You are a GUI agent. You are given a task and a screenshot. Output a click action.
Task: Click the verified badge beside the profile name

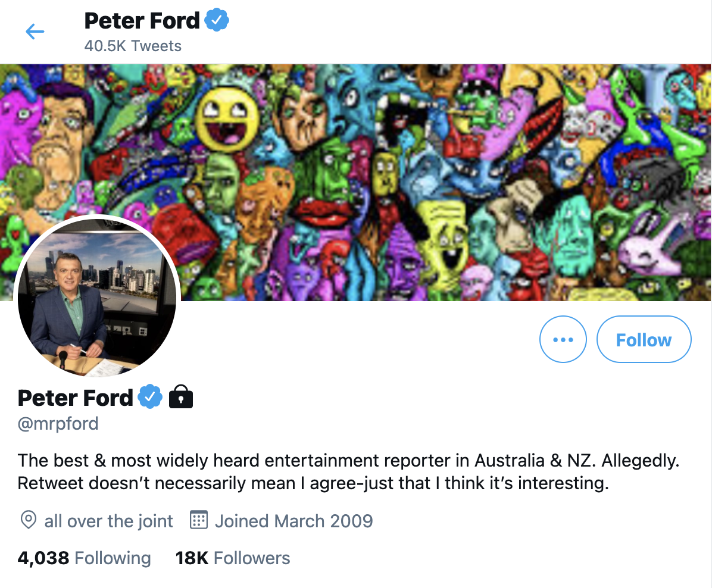(x=150, y=397)
